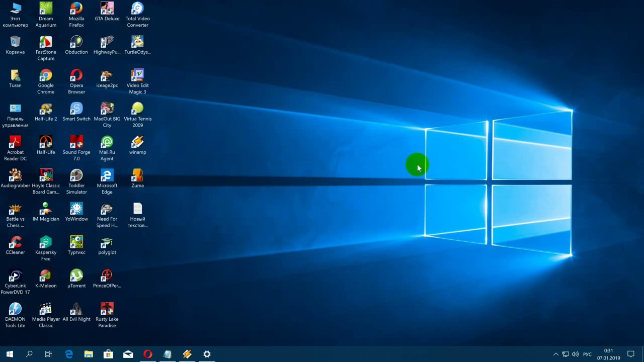Select the Battle vs Chess icon
The height and width of the screenshot is (362, 644).
(15, 215)
